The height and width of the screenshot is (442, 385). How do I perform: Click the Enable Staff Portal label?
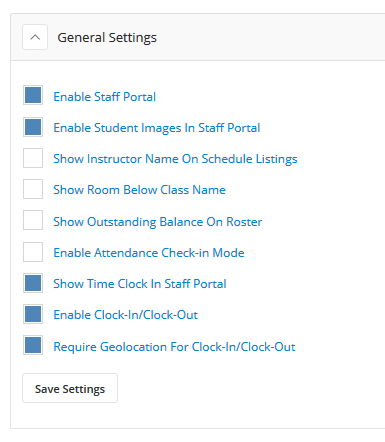point(105,97)
